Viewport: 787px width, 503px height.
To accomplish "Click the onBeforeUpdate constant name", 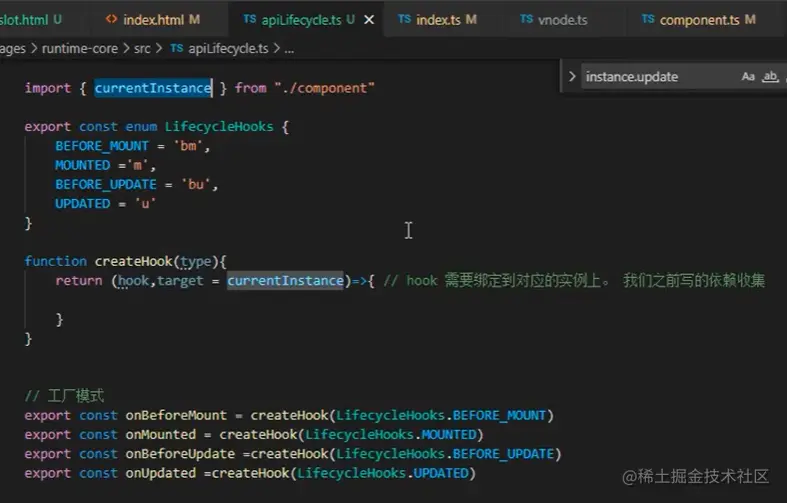I will (180, 454).
